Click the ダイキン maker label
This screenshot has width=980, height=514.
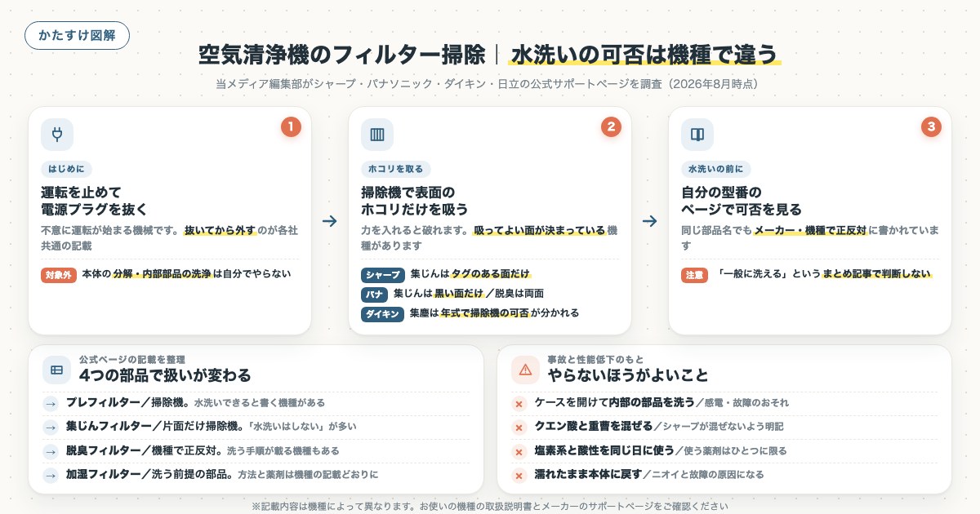(x=382, y=314)
